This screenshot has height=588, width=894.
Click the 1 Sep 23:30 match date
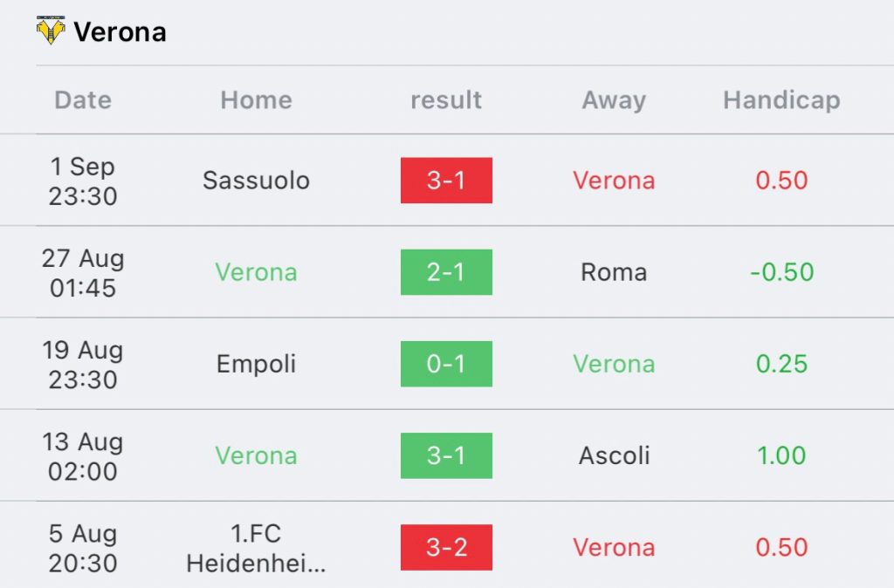[x=83, y=181]
